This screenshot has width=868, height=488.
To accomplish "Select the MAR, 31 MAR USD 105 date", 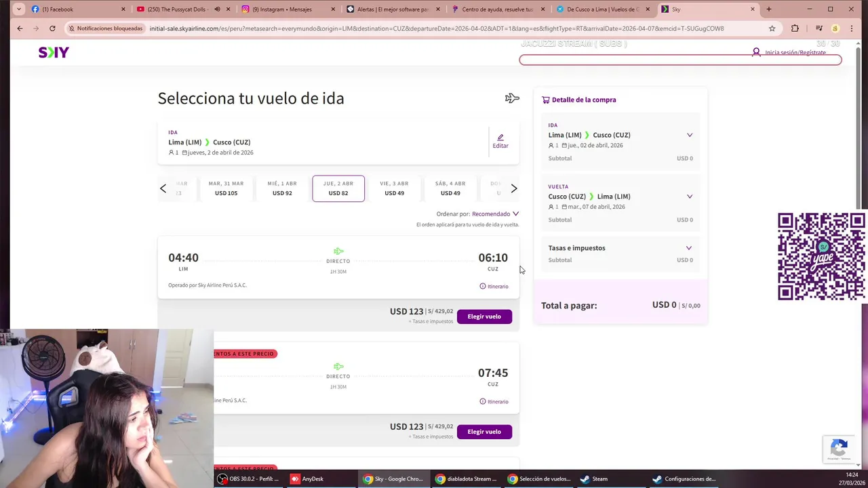I will (x=226, y=188).
